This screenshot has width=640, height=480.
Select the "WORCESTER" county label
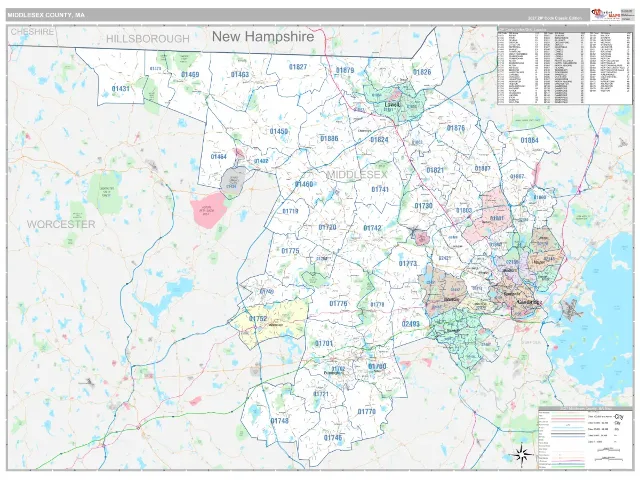[x=61, y=224]
